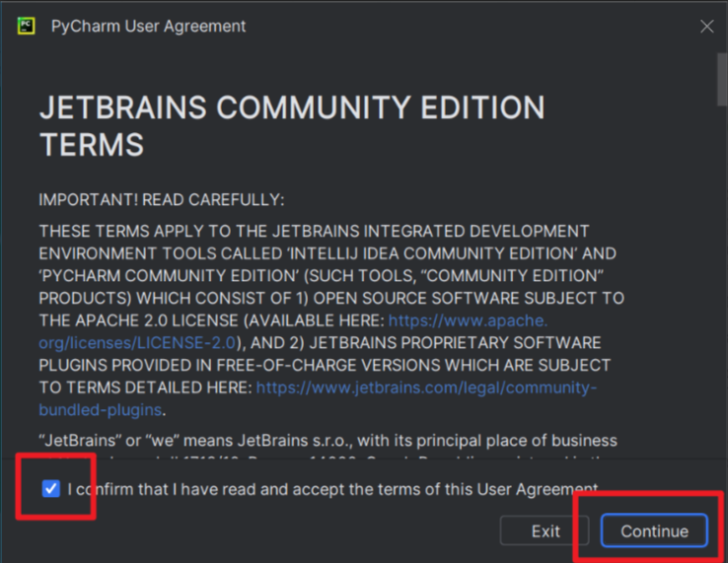Open the https://www.apache. license link

click(x=468, y=320)
